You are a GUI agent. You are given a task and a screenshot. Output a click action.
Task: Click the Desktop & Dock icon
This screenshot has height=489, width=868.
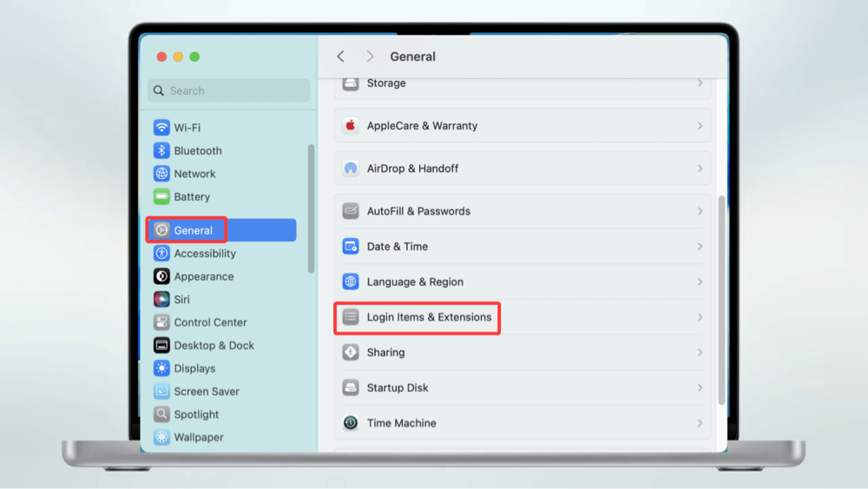click(161, 345)
